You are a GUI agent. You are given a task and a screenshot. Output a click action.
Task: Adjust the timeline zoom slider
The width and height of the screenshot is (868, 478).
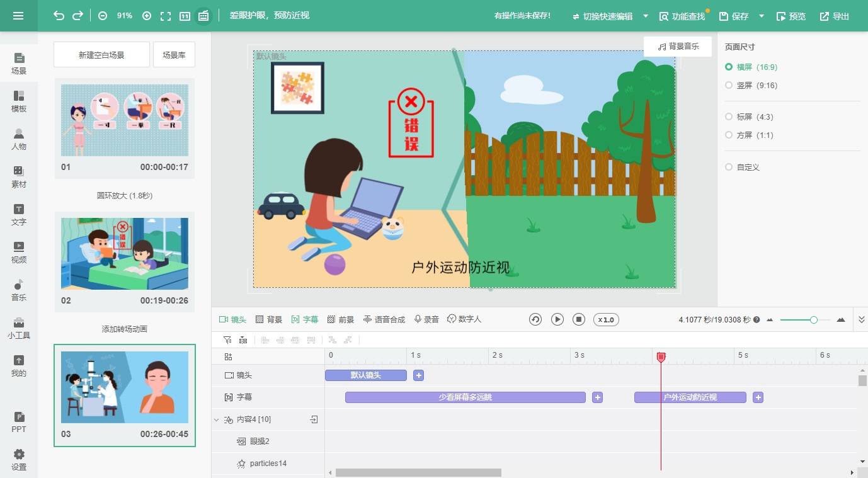[813, 319]
